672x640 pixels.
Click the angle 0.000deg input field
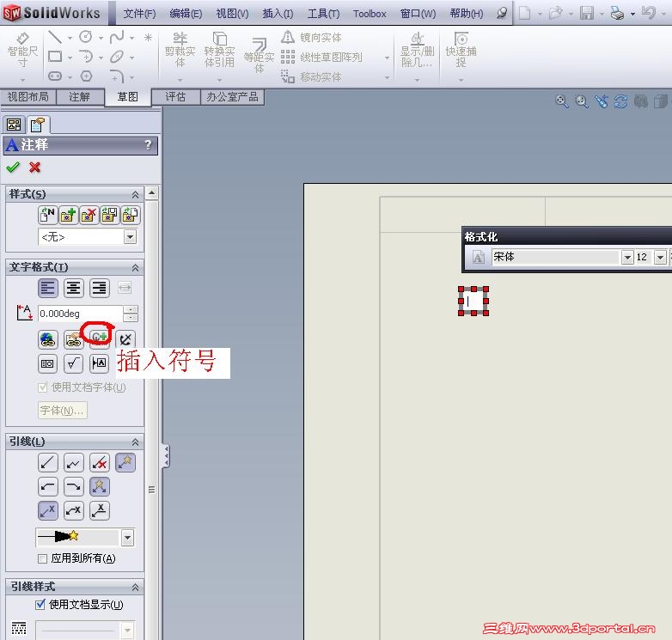click(81, 314)
